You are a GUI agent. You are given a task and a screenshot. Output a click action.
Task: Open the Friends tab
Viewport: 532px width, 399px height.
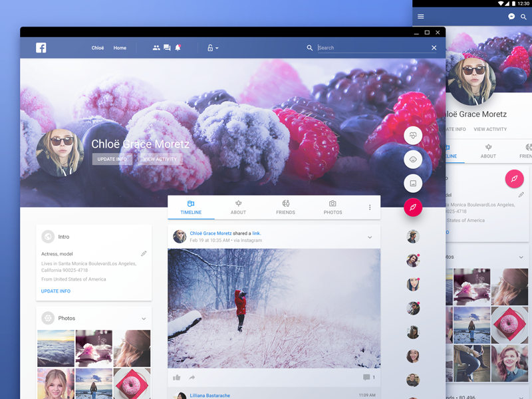(x=285, y=207)
